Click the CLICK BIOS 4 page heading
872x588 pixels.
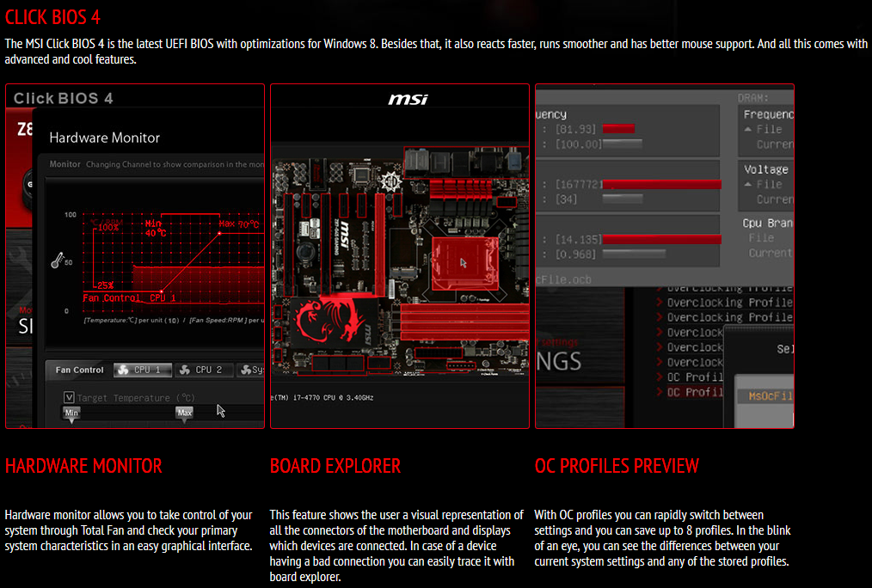pyautogui.click(x=52, y=17)
